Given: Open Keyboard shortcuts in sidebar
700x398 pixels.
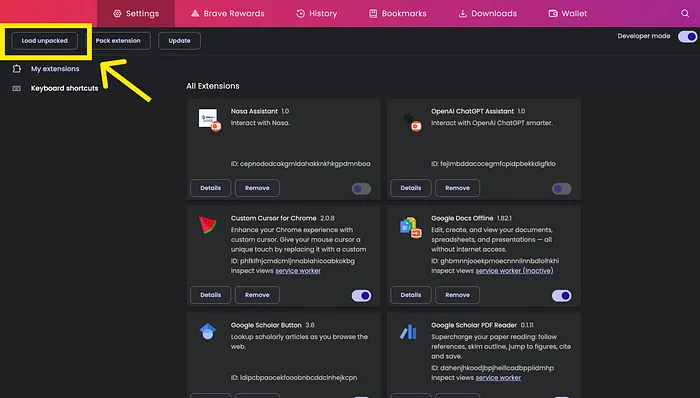Looking at the screenshot, I should [64, 88].
